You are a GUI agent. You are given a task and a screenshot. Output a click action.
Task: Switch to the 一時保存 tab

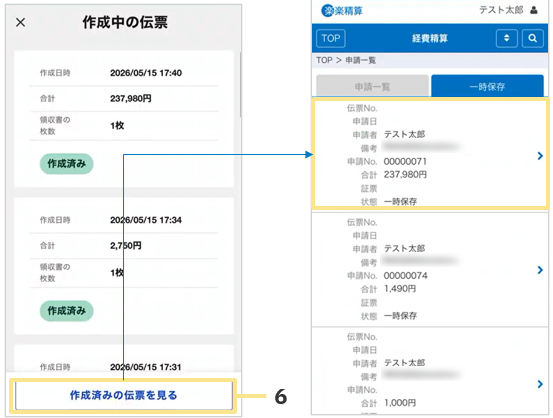tap(487, 86)
